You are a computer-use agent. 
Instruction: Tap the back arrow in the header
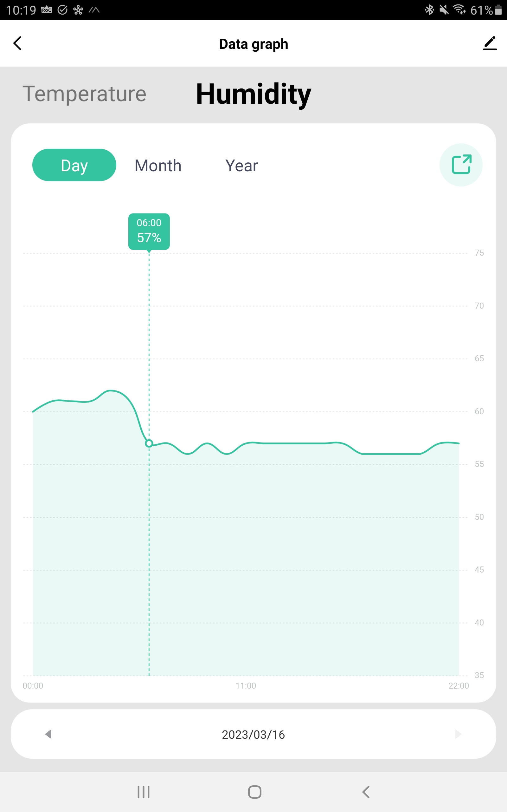17,43
